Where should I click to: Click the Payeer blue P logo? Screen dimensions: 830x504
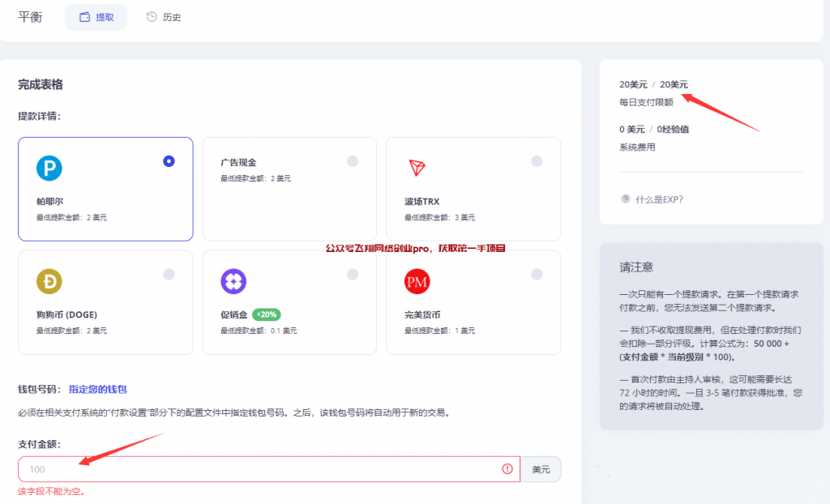point(49,168)
